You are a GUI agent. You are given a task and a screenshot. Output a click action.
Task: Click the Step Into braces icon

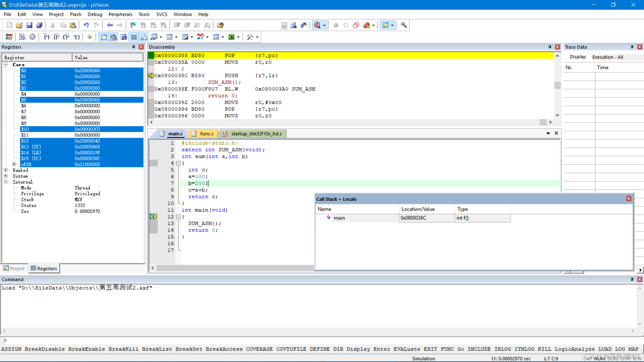point(46,37)
